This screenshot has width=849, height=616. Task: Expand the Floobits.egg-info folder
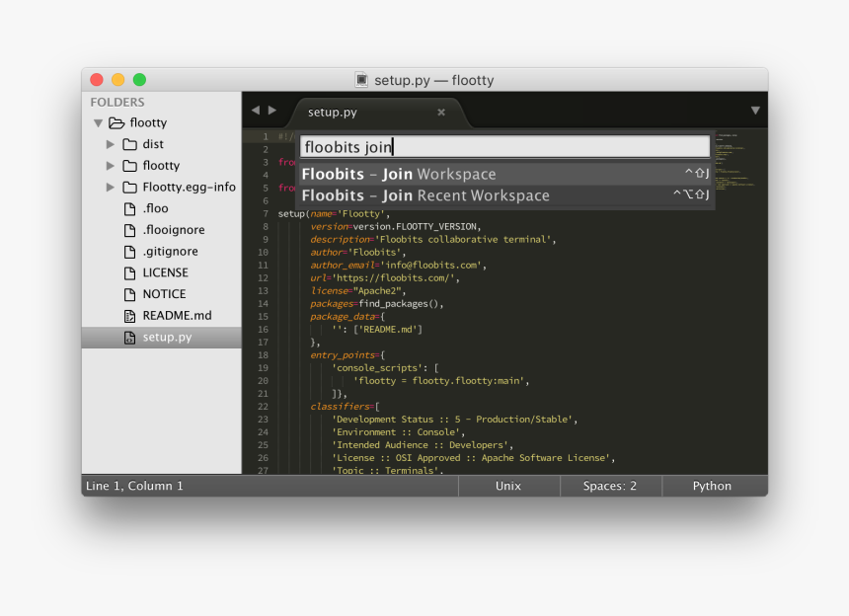(x=112, y=187)
